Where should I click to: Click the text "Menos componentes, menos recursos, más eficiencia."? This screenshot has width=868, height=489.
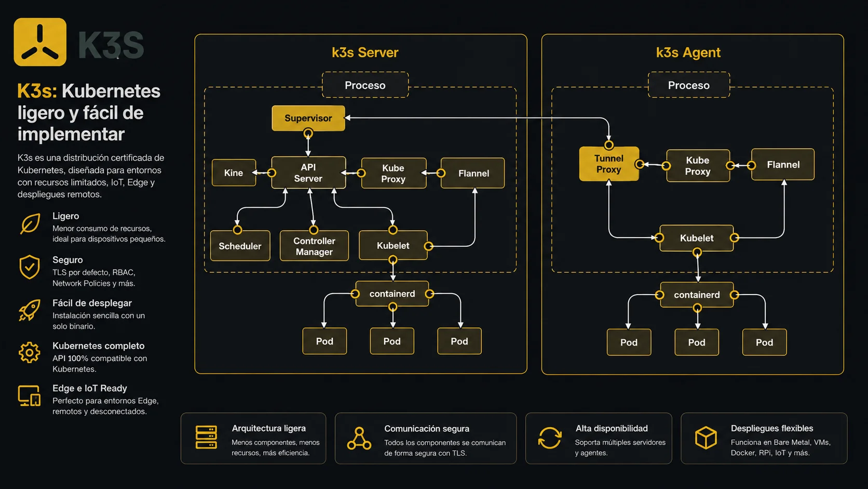pyautogui.click(x=276, y=447)
